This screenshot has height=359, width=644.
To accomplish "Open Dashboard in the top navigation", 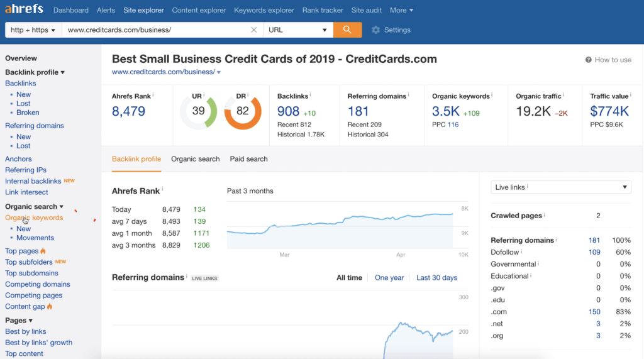I will coord(70,10).
